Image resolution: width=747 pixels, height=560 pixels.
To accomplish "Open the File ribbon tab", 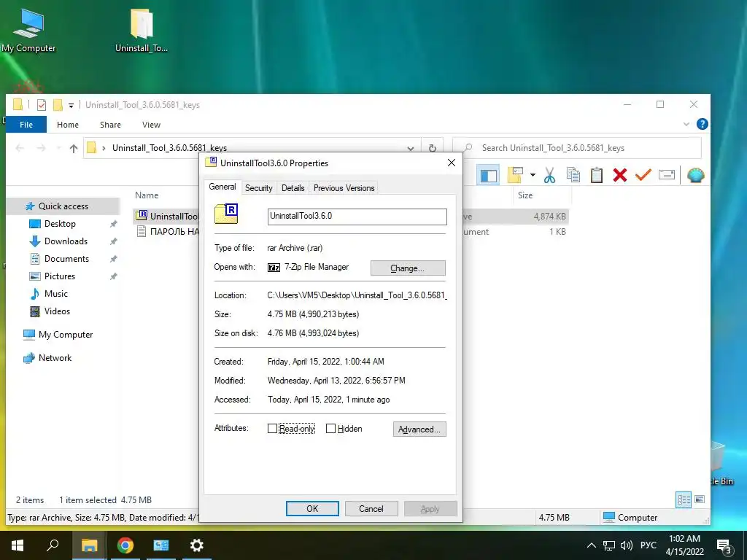I will tap(26, 124).
